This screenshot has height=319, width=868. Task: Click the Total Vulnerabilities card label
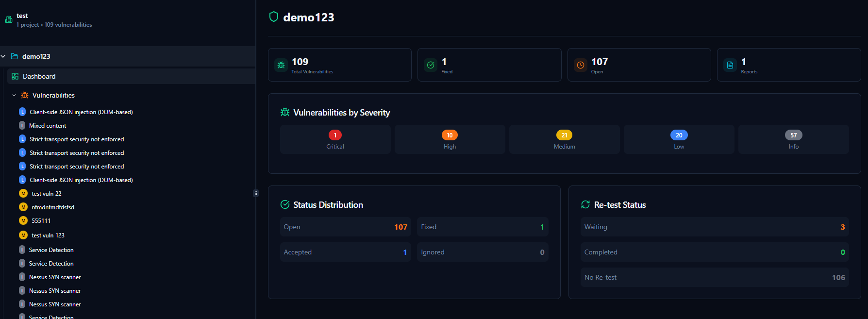point(312,72)
